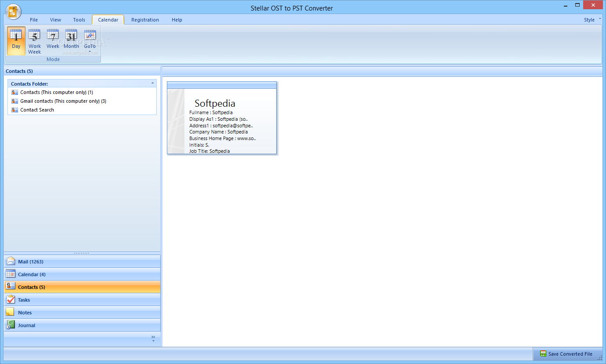
Task: Open the Help menu
Action: [177, 20]
